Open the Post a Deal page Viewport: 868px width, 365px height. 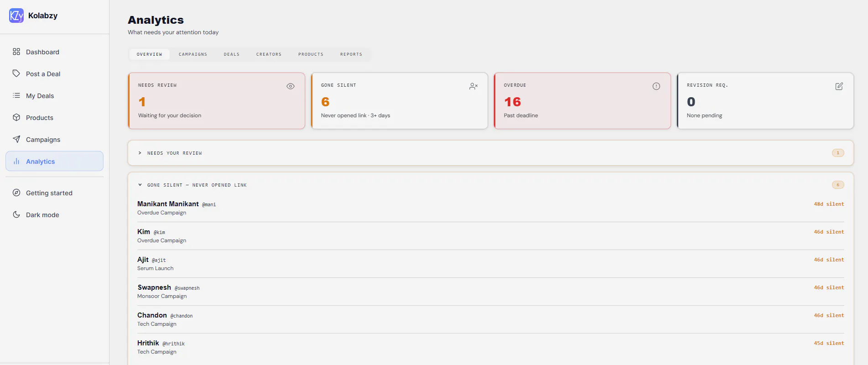(54, 74)
